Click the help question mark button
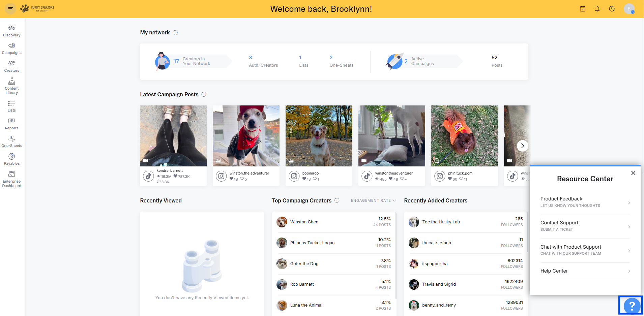Screen dimensions: 644x316 point(632,306)
